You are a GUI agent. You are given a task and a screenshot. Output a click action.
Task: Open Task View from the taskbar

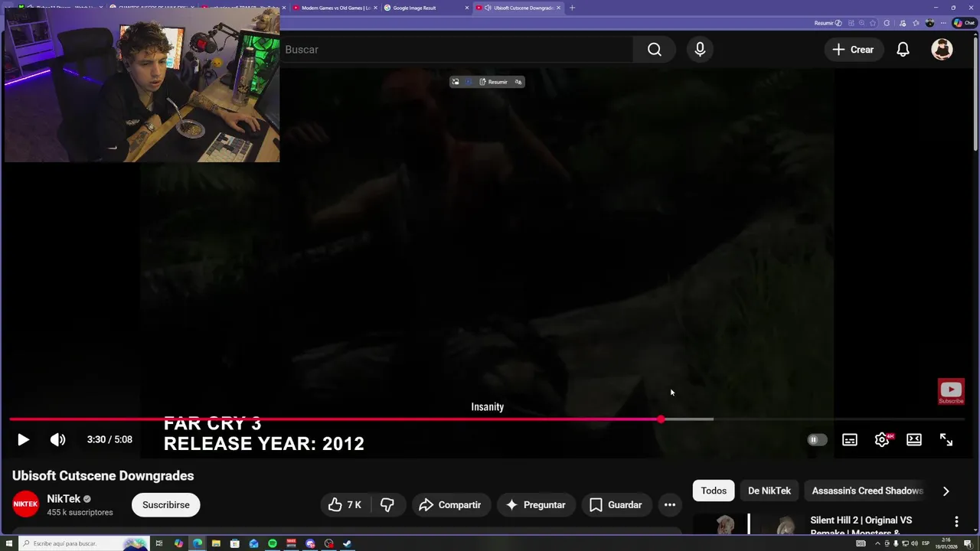click(x=159, y=544)
